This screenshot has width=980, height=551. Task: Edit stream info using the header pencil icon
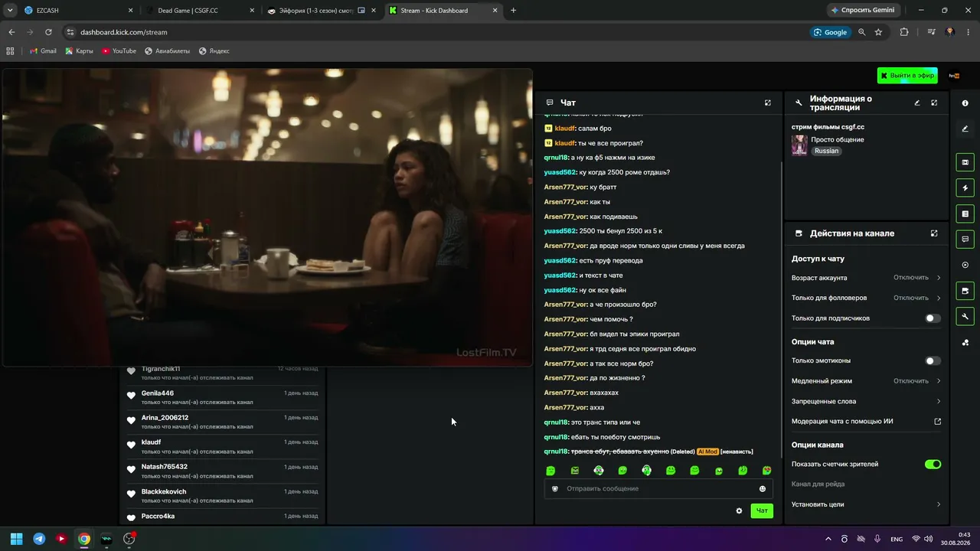[917, 103]
